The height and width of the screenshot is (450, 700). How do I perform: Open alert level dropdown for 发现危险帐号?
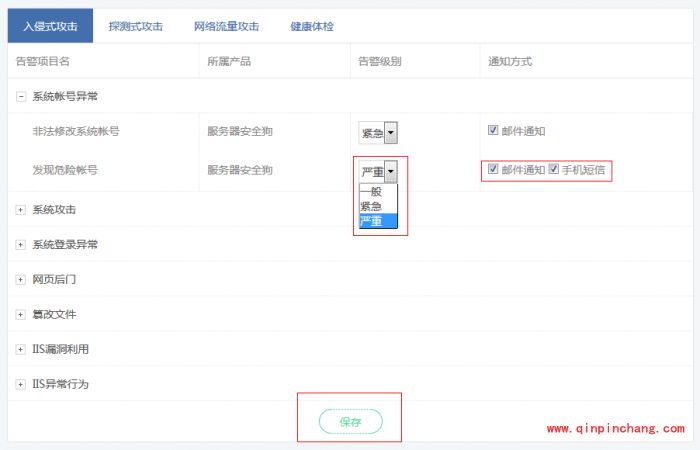pos(378,171)
